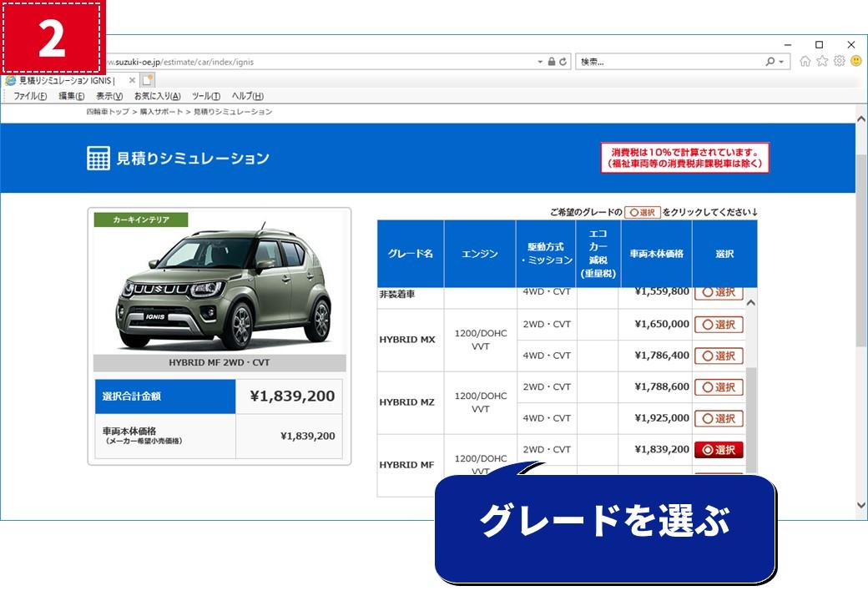Click the エコカー減税 column header

tap(598, 254)
